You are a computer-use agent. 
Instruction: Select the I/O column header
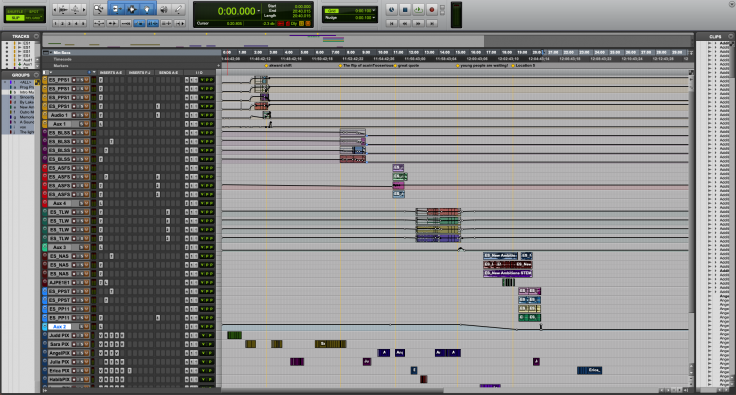tap(199, 73)
